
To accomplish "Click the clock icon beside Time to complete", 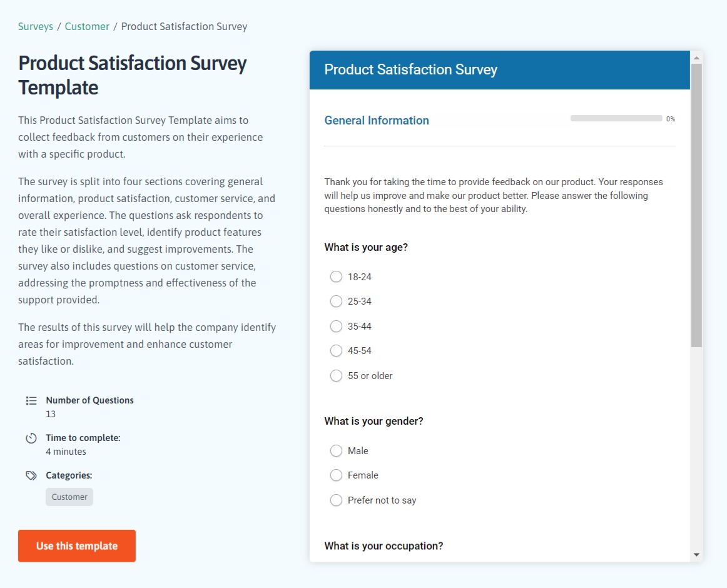I will (31, 438).
